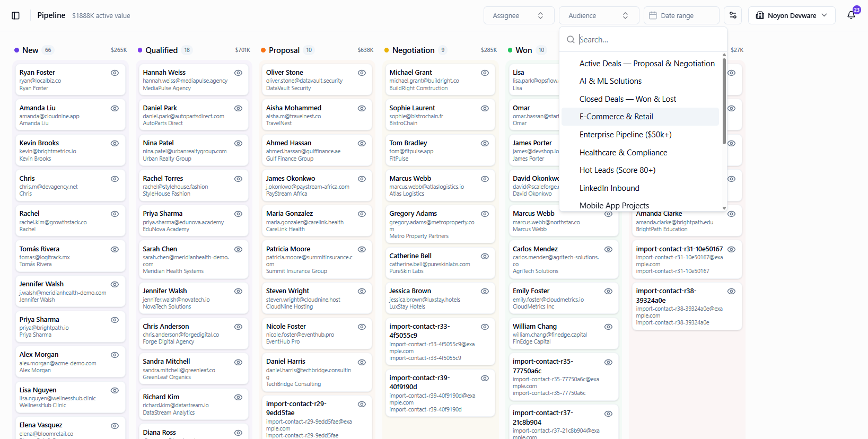Toggle eye icon on Priya Sharma EduNova card
Screen dimensions: 868x439
(238, 214)
